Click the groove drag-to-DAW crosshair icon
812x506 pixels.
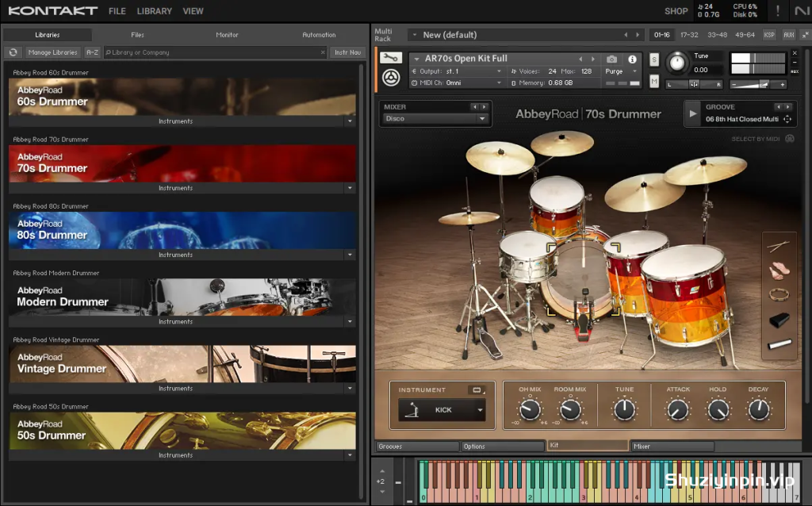787,119
